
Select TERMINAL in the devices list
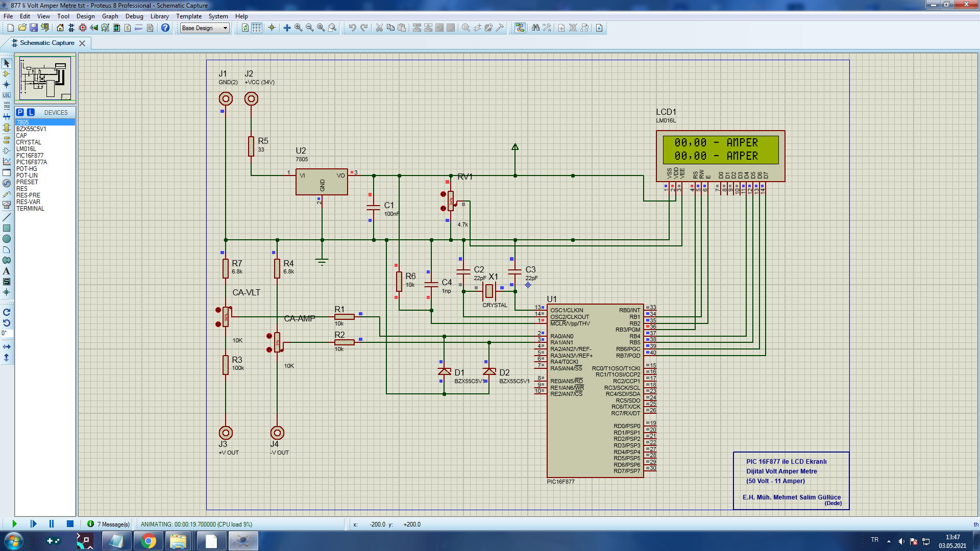pos(45,209)
